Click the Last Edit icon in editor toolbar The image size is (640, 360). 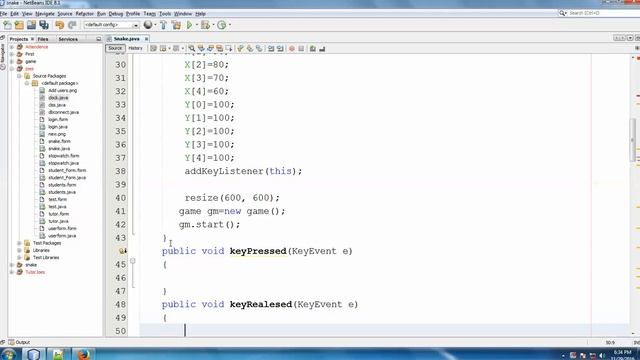(153, 49)
